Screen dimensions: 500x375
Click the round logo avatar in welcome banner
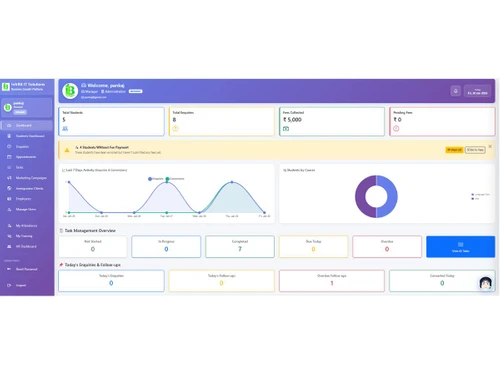[70, 91]
